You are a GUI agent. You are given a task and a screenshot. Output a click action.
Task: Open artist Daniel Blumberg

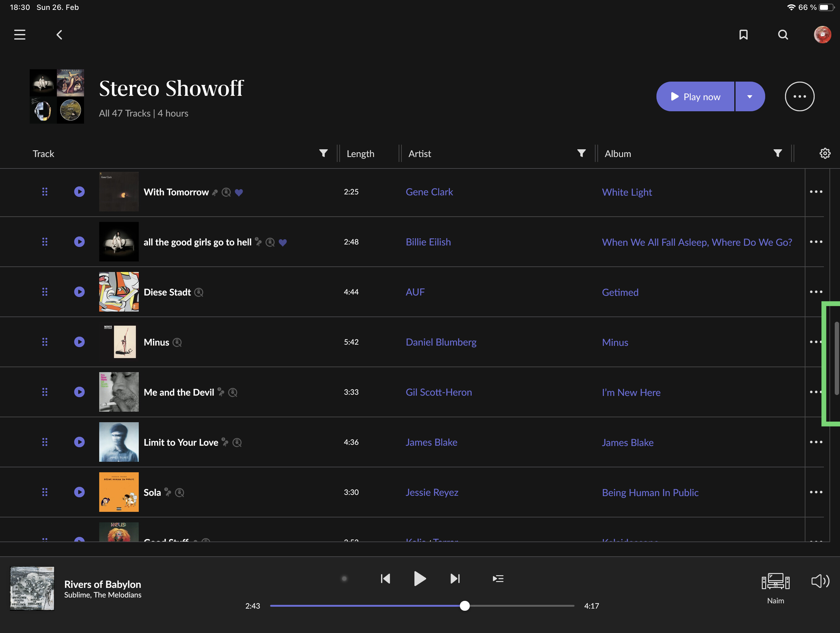[x=441, y=342]
